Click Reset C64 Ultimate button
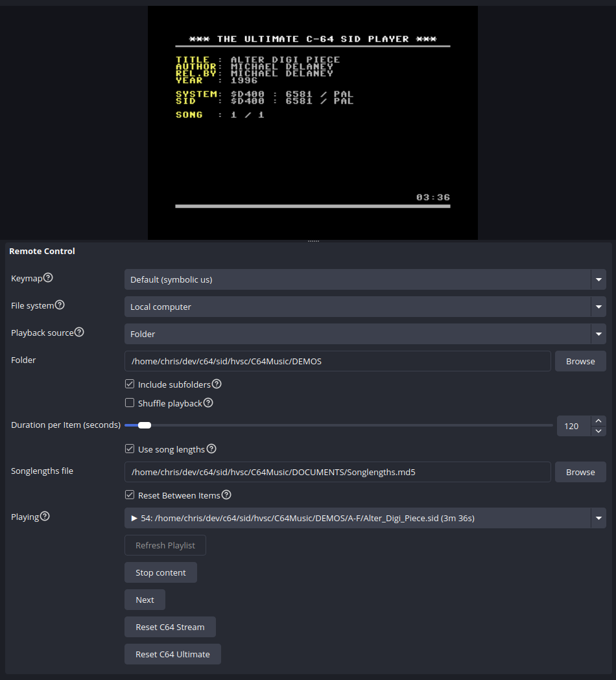Image resolution: width=616 pixels, height=680 pixels. (x=172, y=654)
